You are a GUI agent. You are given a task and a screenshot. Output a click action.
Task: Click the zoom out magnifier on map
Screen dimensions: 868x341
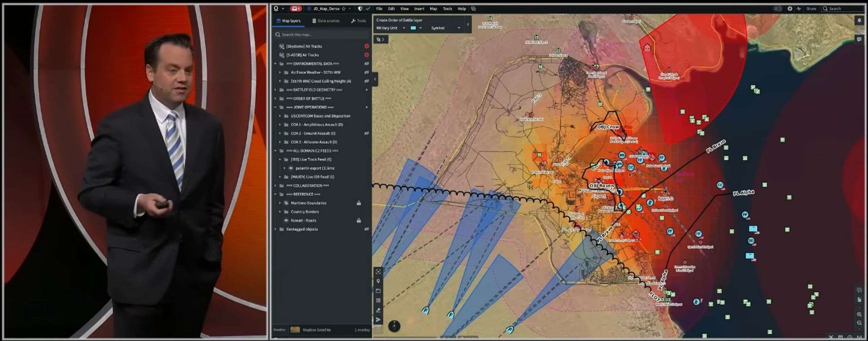[x=859, y=323]
